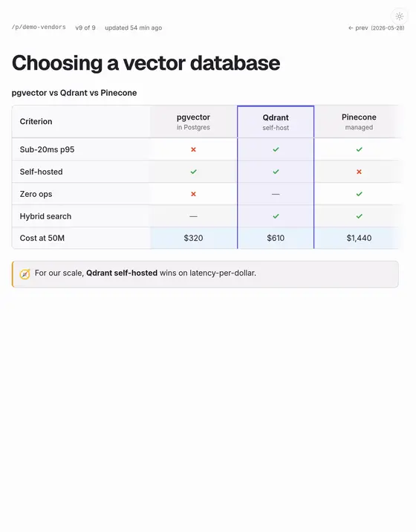This screenshot has width=416, height=532.
Task: Click the green check for Qdrant Self-hosted
Action: [276, 172]
